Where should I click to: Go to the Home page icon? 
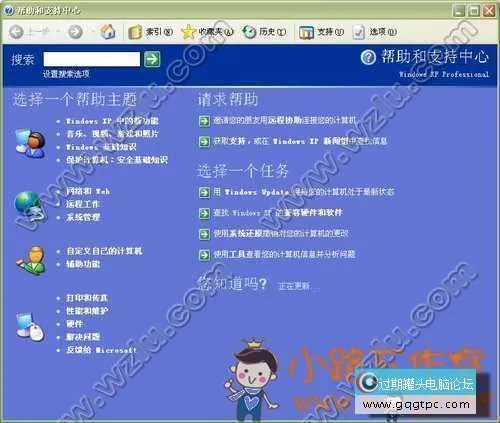(108, 32)
